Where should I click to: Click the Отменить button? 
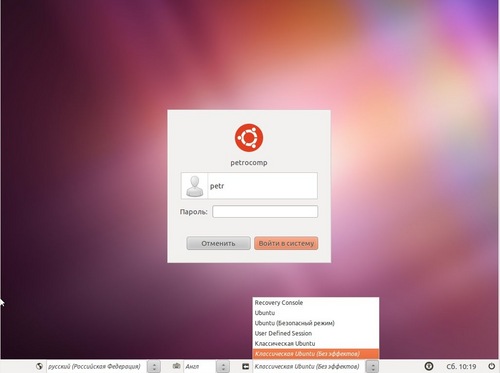pyautogui.click(x=218, y=243)
